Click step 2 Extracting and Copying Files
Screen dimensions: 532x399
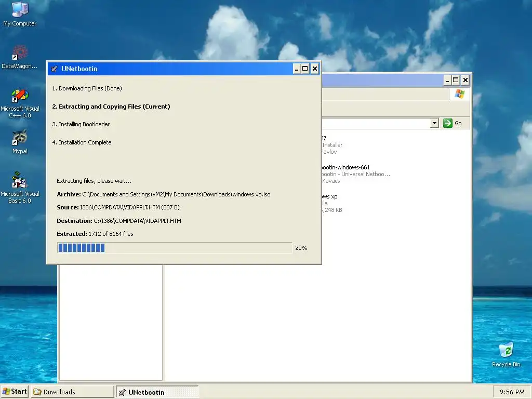(x=111, y=107)
